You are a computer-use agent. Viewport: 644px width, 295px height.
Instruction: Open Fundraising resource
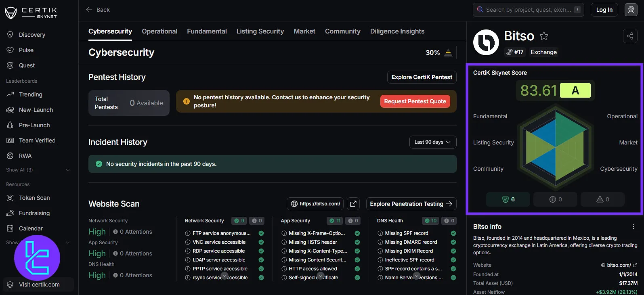click(34, 213)
